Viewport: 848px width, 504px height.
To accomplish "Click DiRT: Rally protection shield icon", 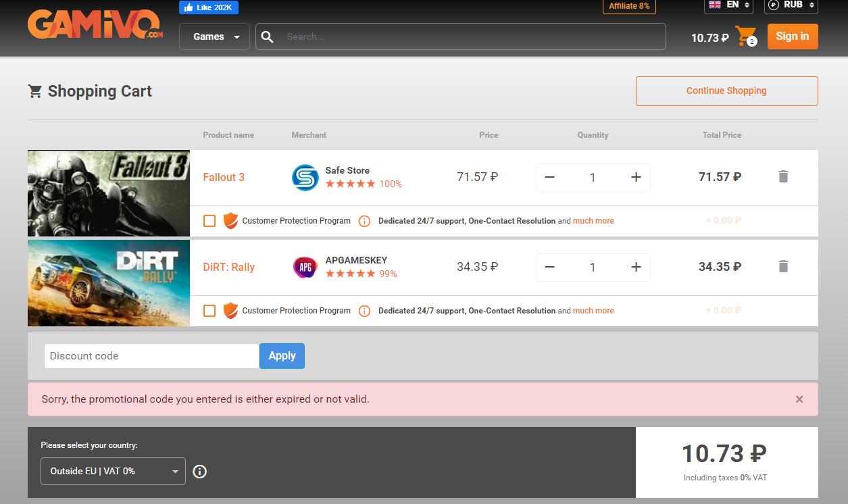I will 230,311.
